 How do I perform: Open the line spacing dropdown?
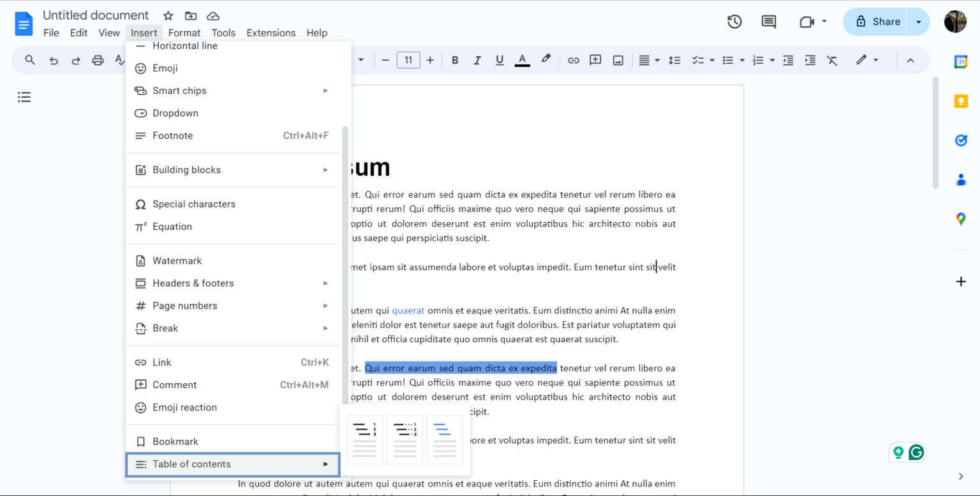pos(674,59)
